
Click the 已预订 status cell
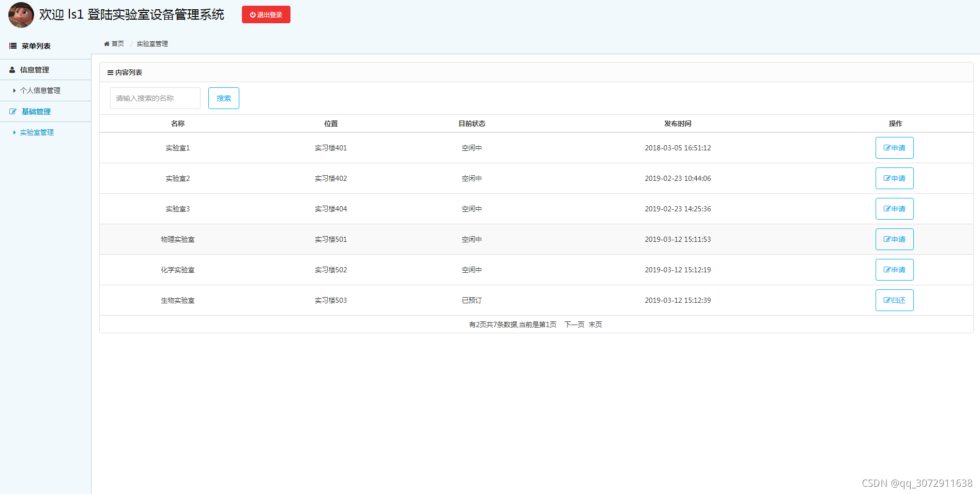point(472,300)
